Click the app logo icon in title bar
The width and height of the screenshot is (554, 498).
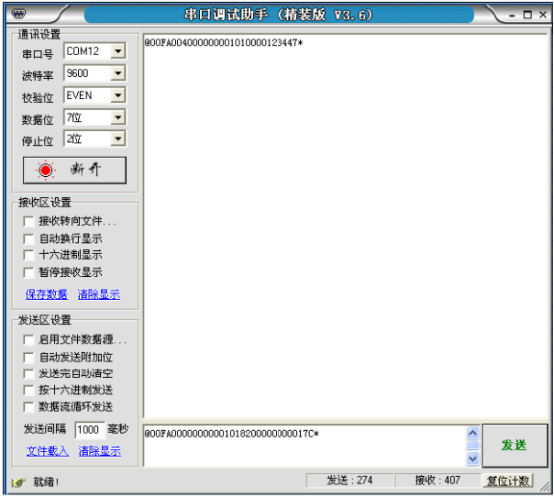click(x=19, y=14)
